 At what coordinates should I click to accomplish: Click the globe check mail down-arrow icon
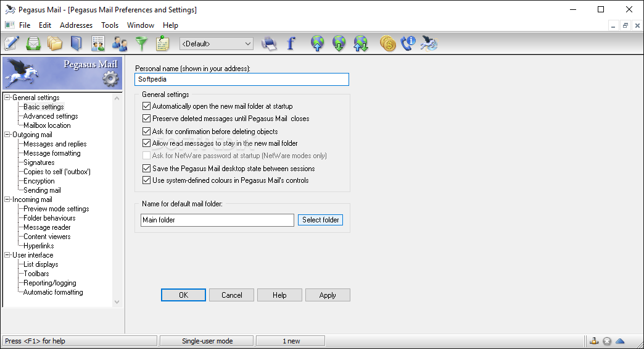point(339,43)
